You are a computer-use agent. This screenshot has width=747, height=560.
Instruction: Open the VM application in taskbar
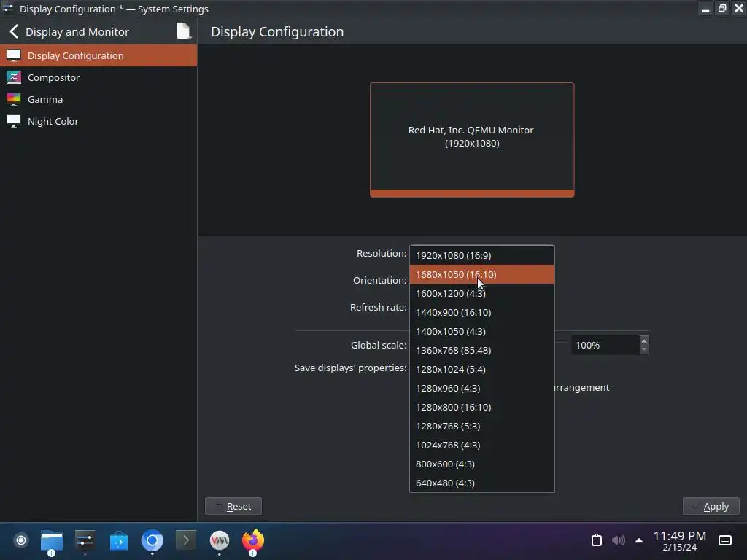220,540
